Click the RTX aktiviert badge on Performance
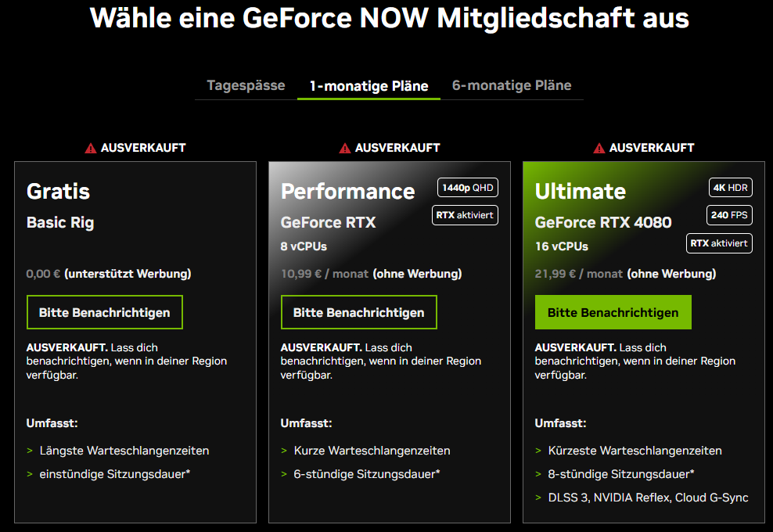The width and height of the screenshot is (773, 532). click(x=465, y=215)
